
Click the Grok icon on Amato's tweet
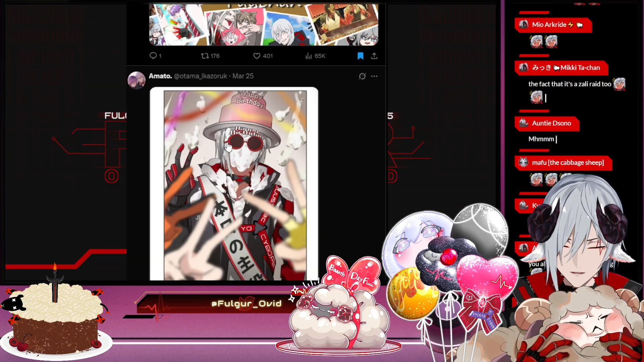[x=362, y=76]
